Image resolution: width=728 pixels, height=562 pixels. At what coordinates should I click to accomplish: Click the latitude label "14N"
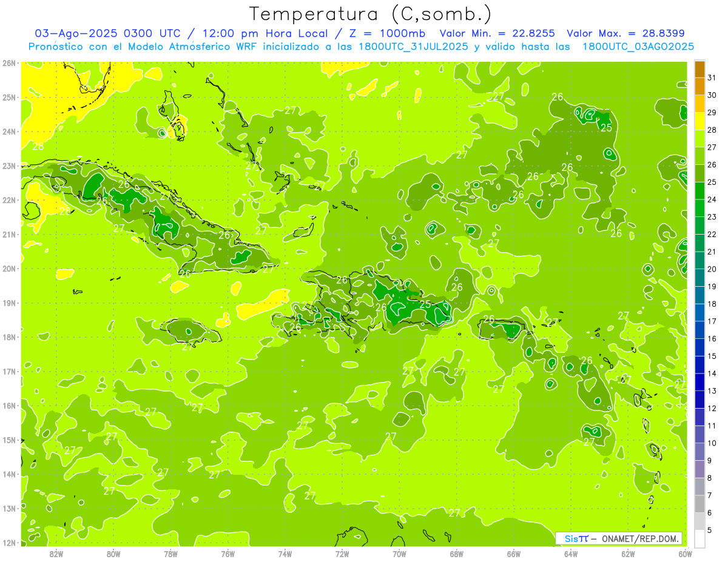[9, 474]
